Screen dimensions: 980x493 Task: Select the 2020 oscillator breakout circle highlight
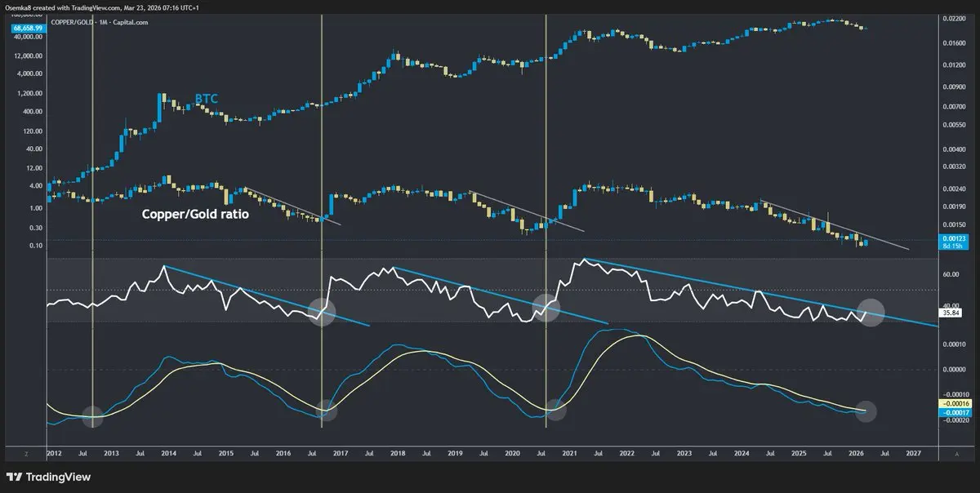547,307
